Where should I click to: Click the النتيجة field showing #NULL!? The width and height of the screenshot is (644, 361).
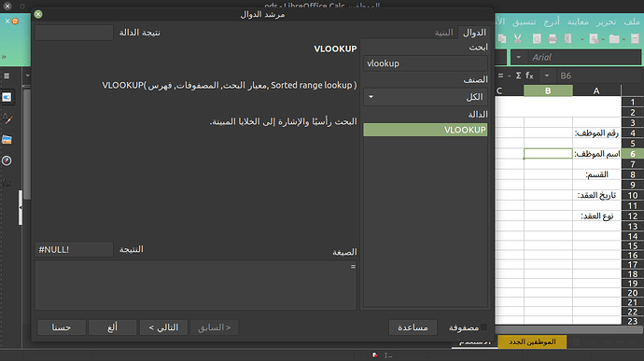pos(74,249)
